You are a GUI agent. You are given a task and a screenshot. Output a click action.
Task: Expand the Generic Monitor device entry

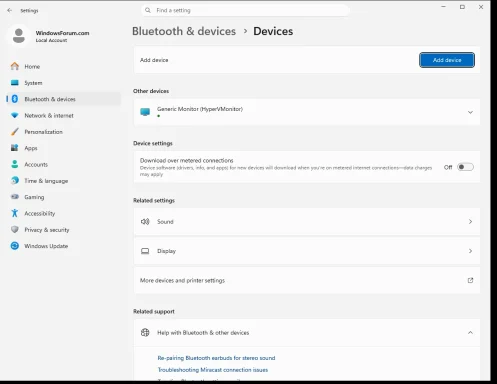(470, 112)
